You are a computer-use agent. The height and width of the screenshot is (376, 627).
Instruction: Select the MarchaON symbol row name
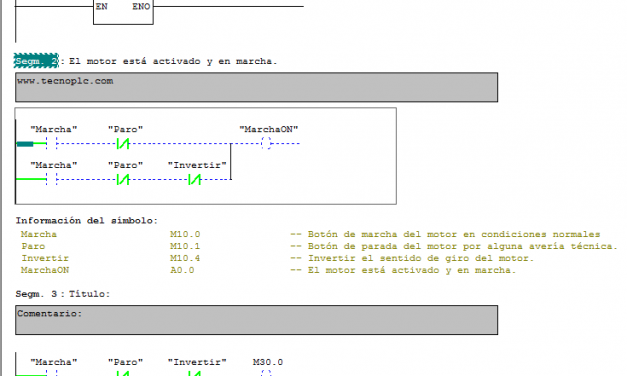pyautogui.click(x=45, y=270)
